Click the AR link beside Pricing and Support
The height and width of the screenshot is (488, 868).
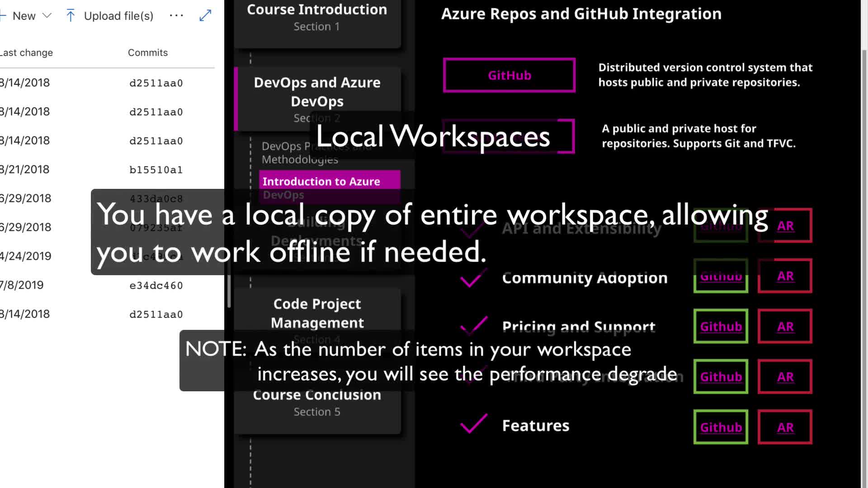785,326
